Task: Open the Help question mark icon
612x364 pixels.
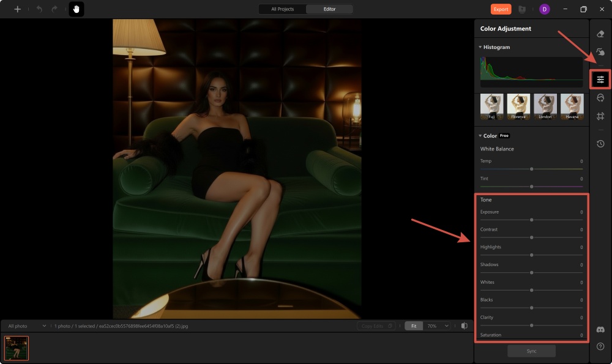Action: (600, 346)
